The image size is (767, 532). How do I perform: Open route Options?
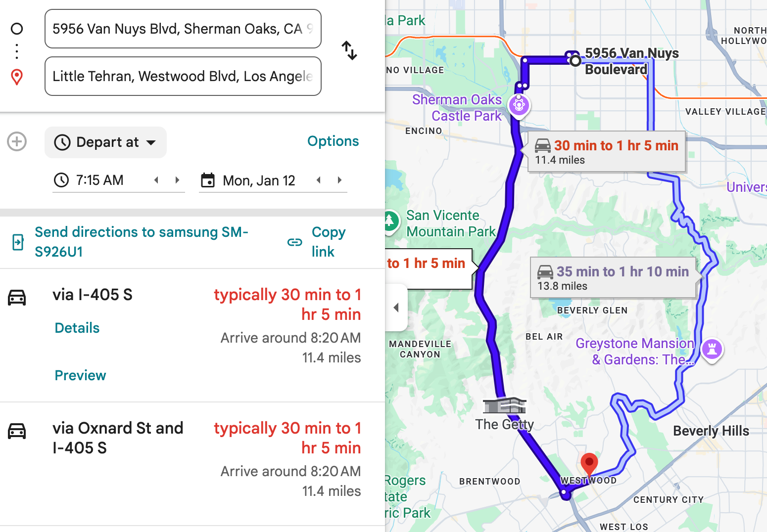(333, 141)
